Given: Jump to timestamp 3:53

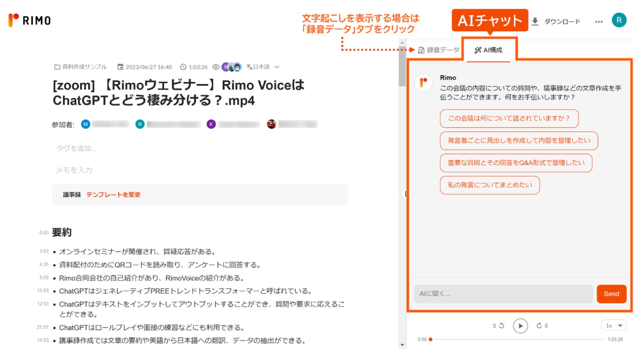Looking at the screenshot, I should [44, 251].
